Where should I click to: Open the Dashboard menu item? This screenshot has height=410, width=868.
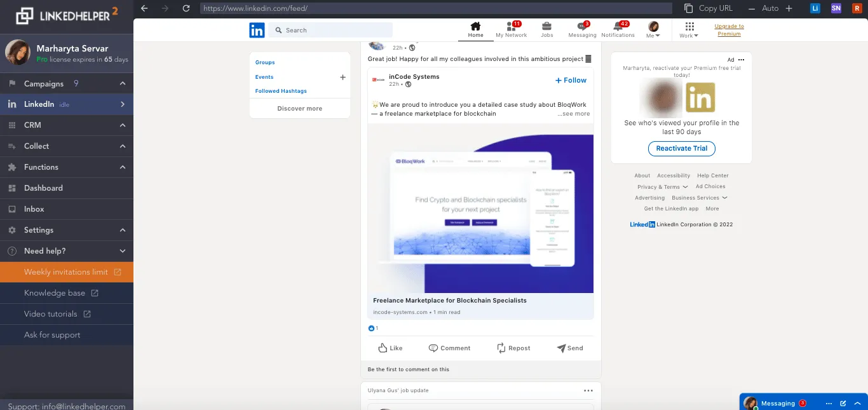pos(67,188)
